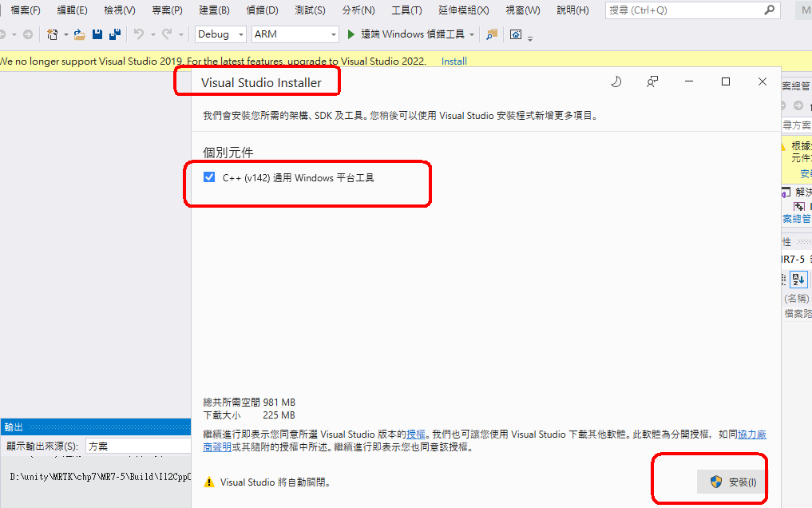Open the 說明(H) menu
Screen dimensions: 812x508
tap(572, 10)
